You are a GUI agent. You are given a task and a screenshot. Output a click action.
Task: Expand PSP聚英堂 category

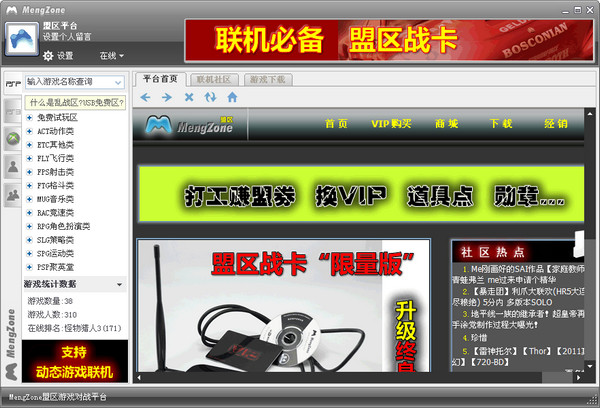click(x=29, y=267)
